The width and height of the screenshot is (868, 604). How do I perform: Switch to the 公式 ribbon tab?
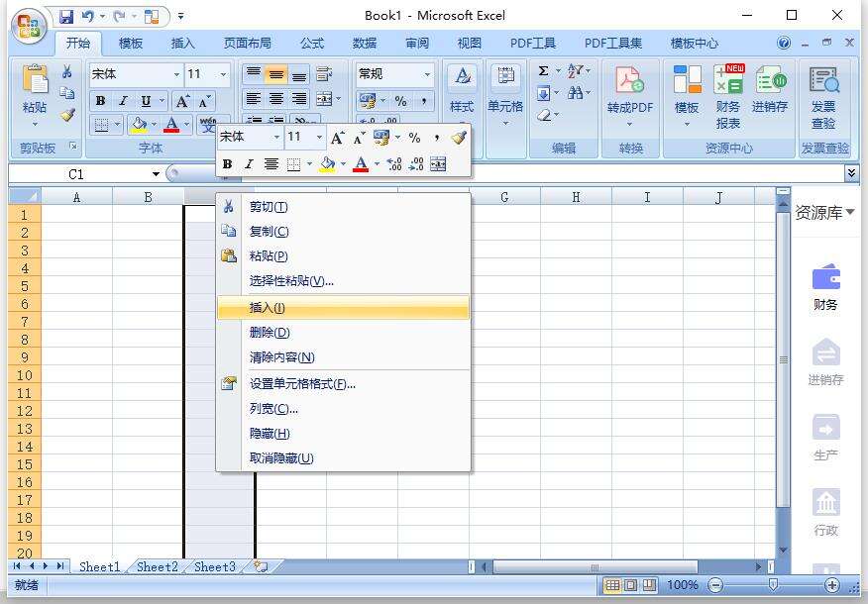coord(312,44)
